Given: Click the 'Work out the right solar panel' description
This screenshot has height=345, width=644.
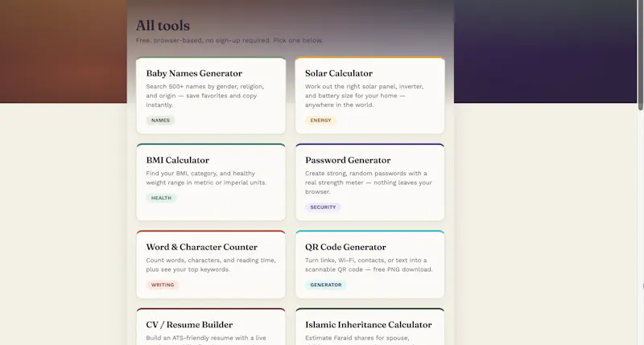Looking at the screenshot, I should click(364, 96).
